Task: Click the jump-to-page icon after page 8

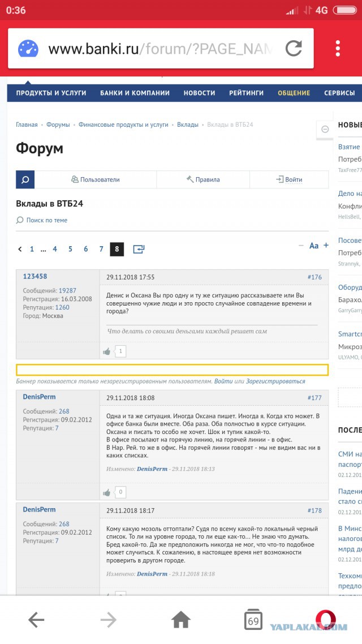Action: pos(139,249)
